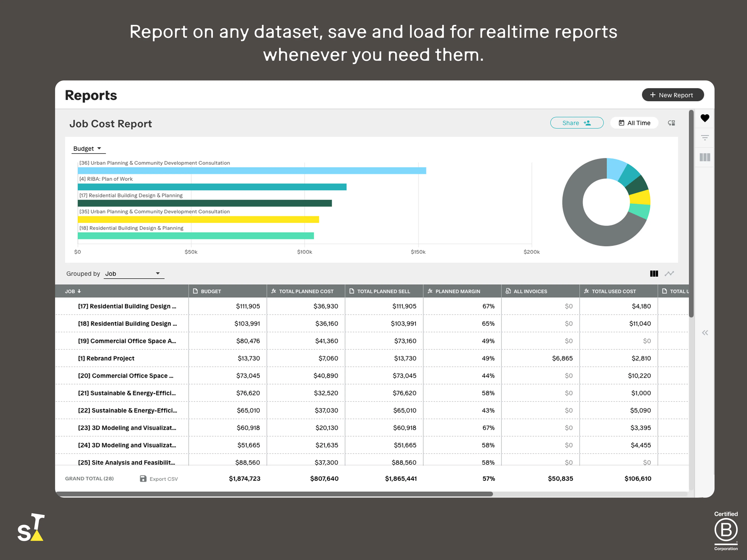Click the light blue [36] Urban Planning bar
This screenshot has width=747, height=560.
(x=252, y=171)
